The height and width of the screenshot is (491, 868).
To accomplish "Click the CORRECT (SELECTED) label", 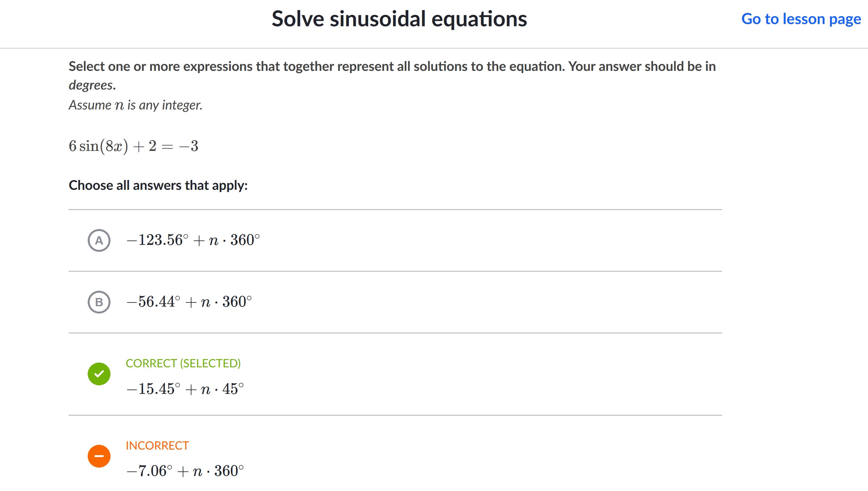I will (x=183, y=363).
